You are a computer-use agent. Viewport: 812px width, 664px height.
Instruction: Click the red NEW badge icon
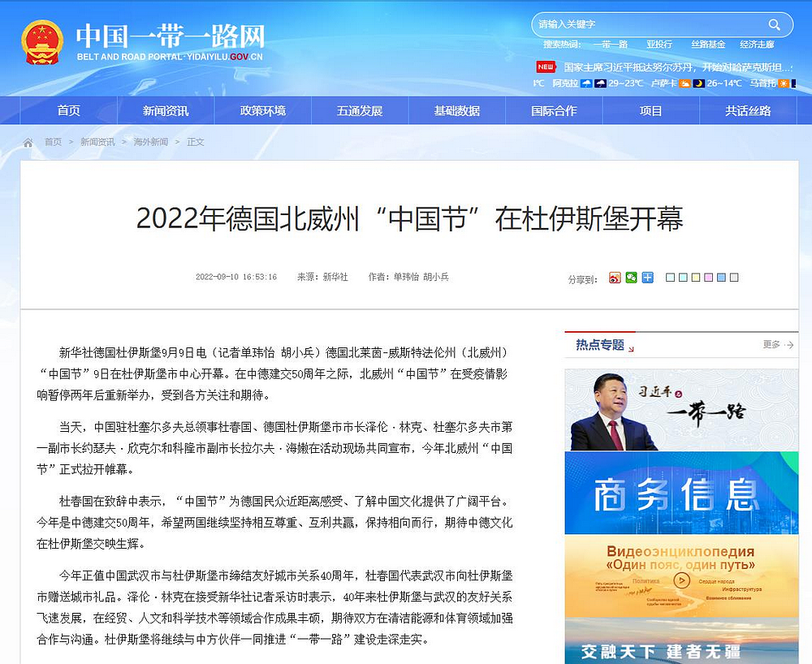(x=546, y=67)
